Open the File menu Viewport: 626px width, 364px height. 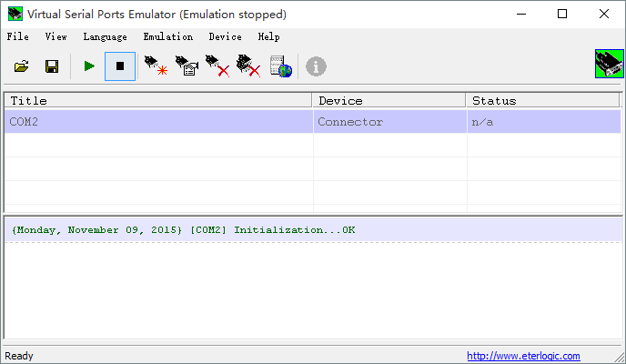click(x=17, y=36)
